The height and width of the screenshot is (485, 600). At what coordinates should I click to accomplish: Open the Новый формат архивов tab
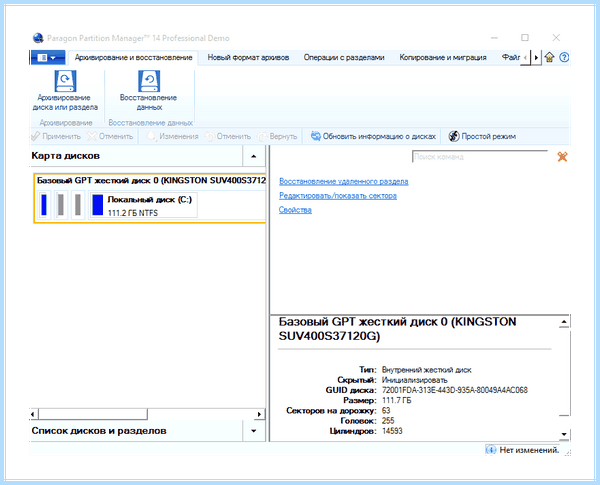tap(248, 58)
